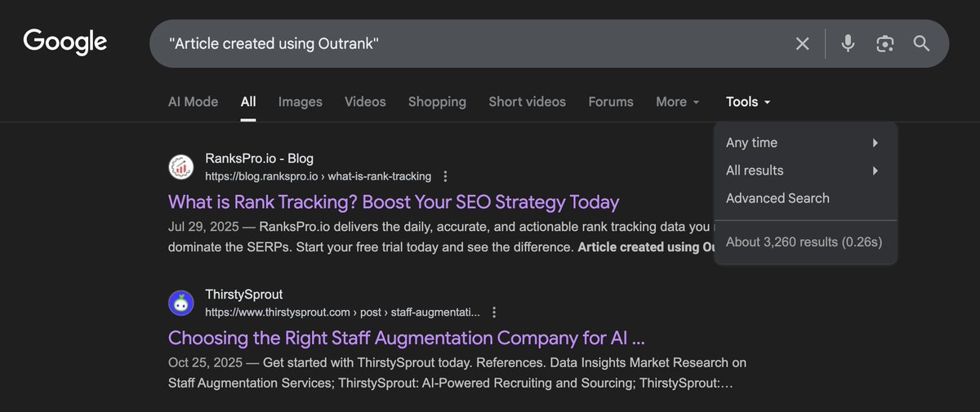The image size is (980, 412).
Task: Click the blog.rankspro.io URL breadcrumb
Action: (318, 176)
